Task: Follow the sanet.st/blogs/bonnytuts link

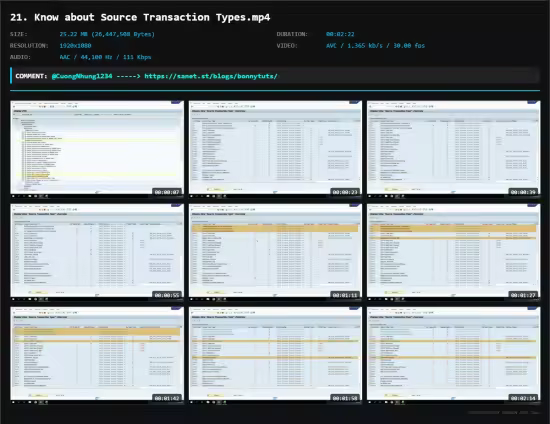Action: (211, 76)
